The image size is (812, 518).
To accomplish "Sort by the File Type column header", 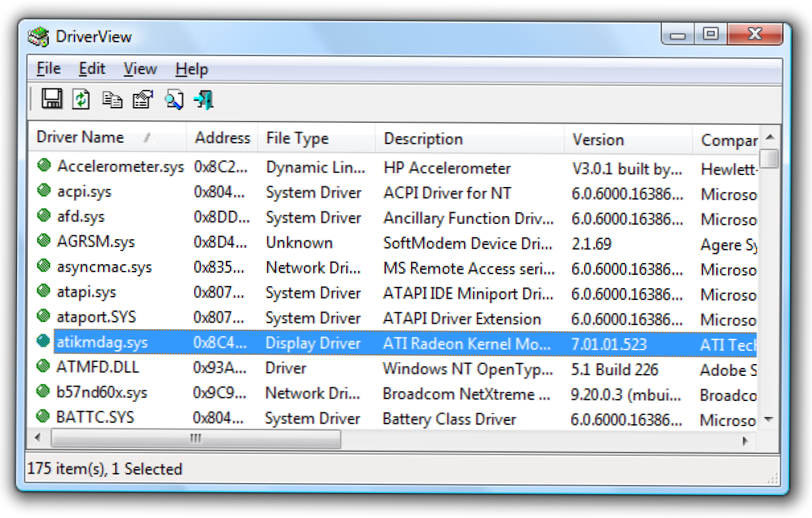I will coord(297,139).
